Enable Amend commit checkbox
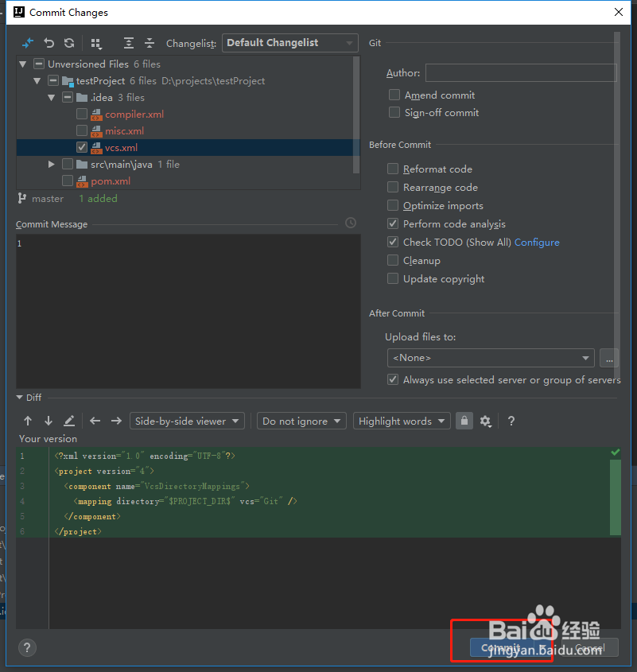637x672 pixels. click(394, 95)
